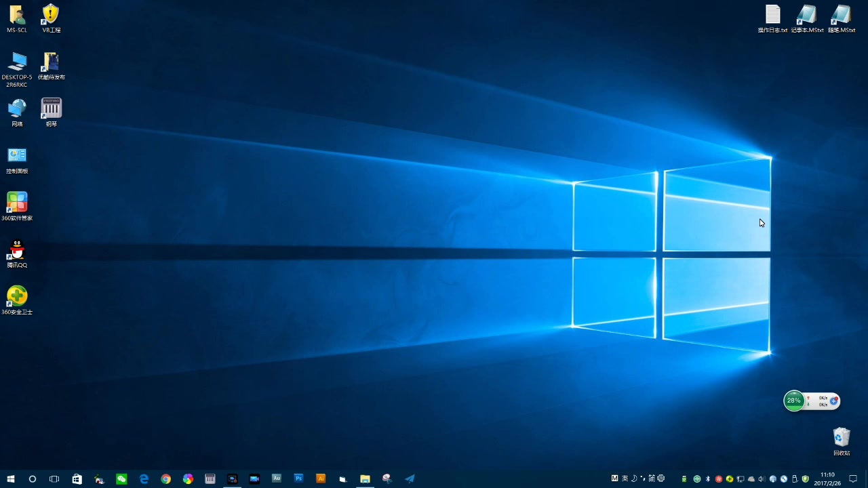Toggle 简 simplified Chinese indicator

652,479
